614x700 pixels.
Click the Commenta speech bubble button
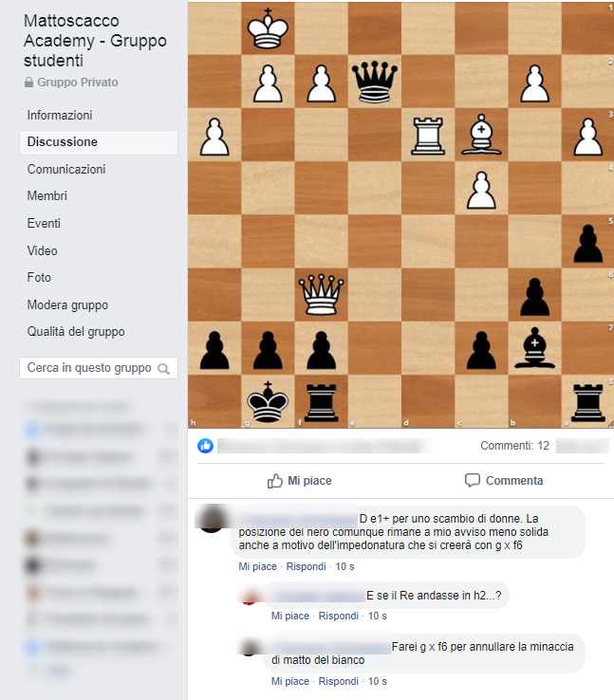click(x=504, y=480)
